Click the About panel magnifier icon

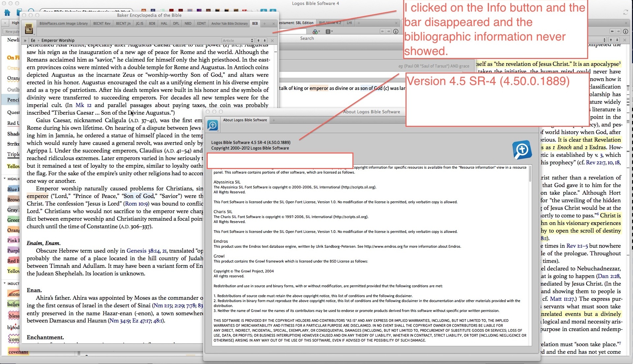[x=213, y=126]
